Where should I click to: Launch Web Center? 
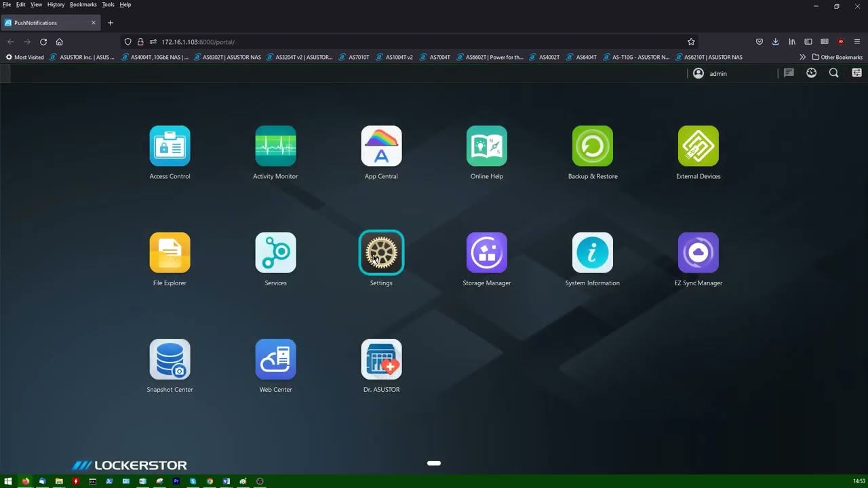(275, 359)
